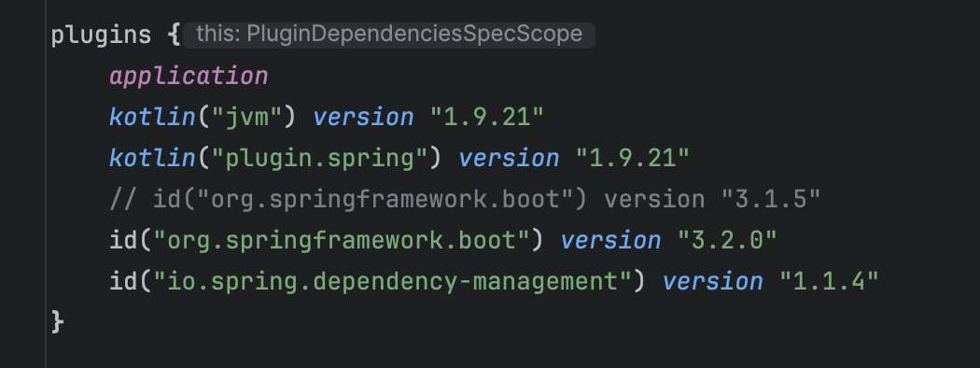Image resolution: width=980 pixels, height=368 pixels.
Task: Click the 'application' plugin line
Action: pos(189,77)
